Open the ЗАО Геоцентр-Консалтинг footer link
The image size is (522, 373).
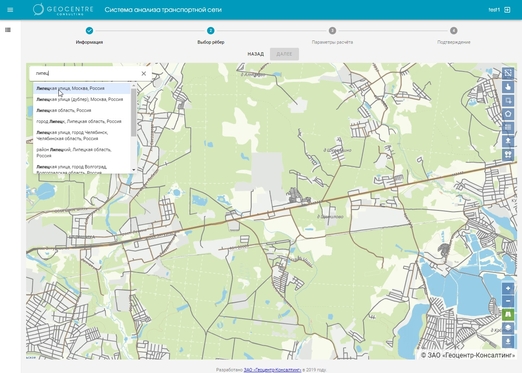pyautogui.click(x=272, y=370)
